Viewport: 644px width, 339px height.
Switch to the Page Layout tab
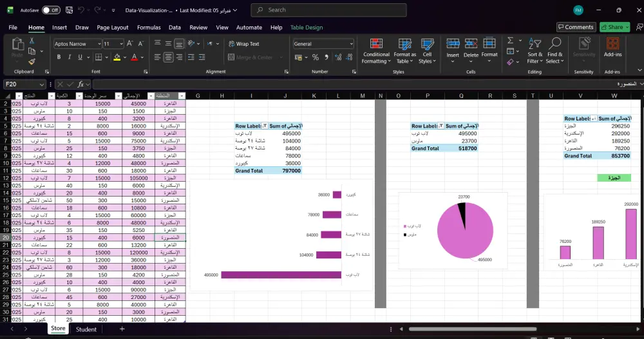pyautogui.click(x=113, y=28)
